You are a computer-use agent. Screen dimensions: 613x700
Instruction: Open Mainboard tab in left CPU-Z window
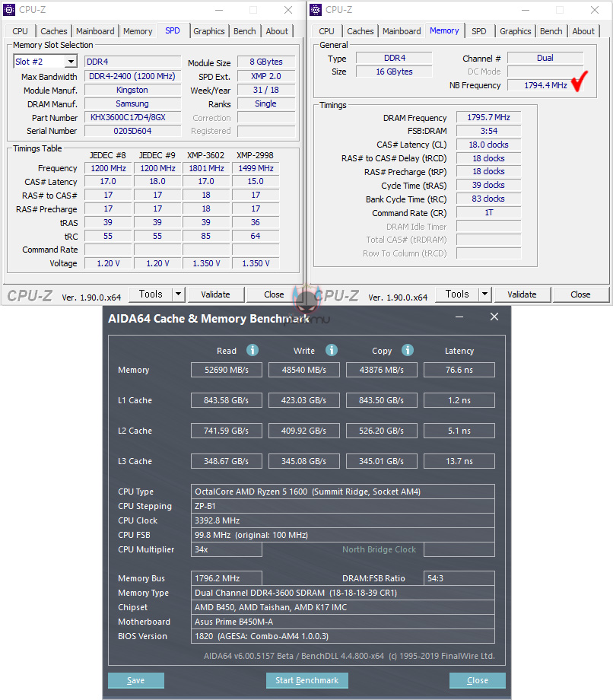(95, 31)
